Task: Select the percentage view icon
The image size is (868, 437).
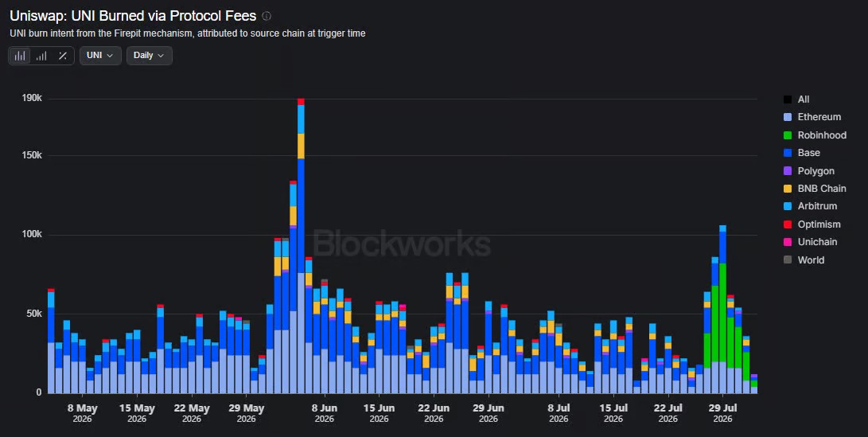Action: pyautogui.click(x=63, y=56)
